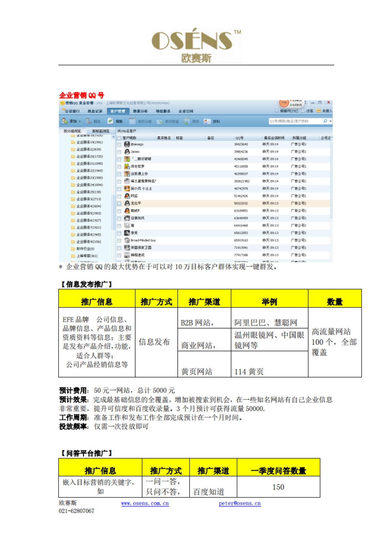Click 副小风 小土土 avatar

[127, 189]
